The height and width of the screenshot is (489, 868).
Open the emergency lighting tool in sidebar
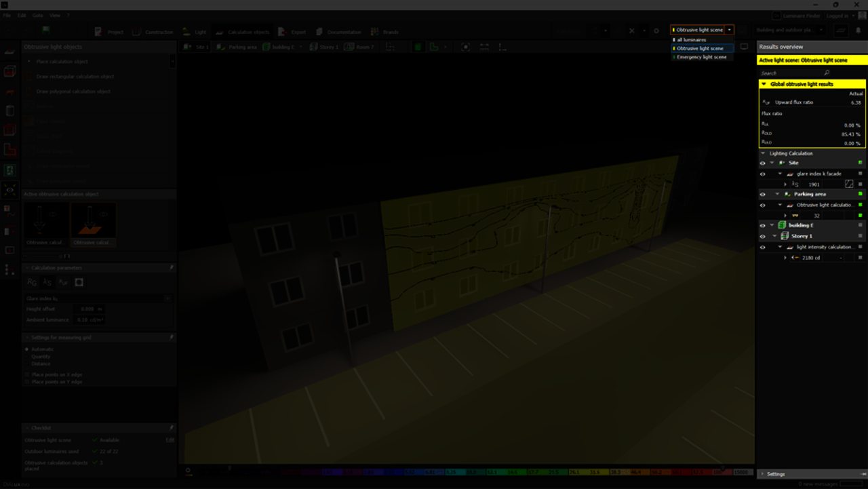pyautogui.click(x=9, y=170)
